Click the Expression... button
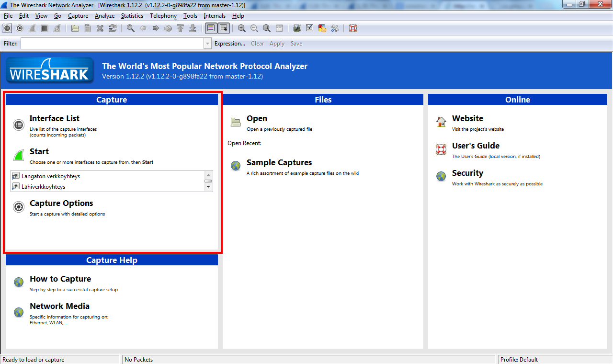 [x=230, y=44]
